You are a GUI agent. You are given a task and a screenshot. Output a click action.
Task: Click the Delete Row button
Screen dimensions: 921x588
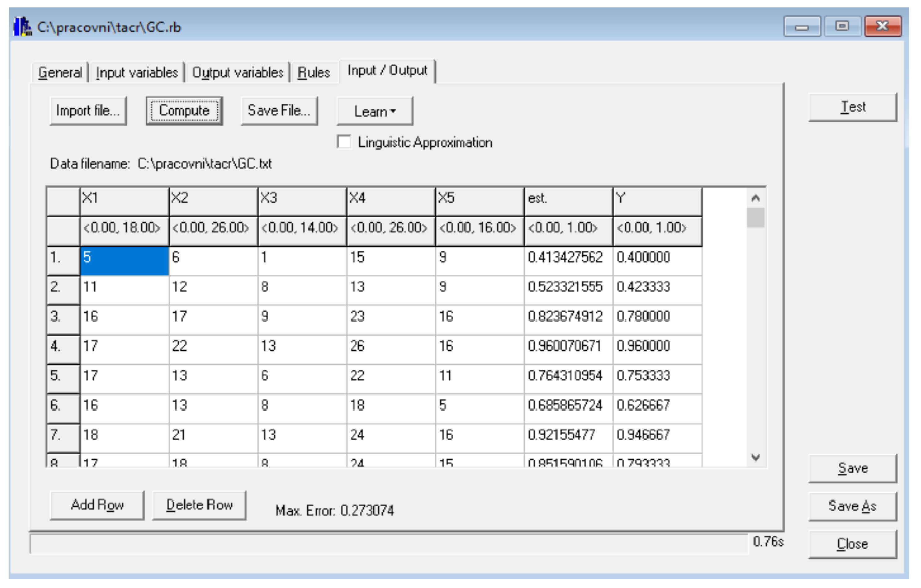click(x=199, y=505)
